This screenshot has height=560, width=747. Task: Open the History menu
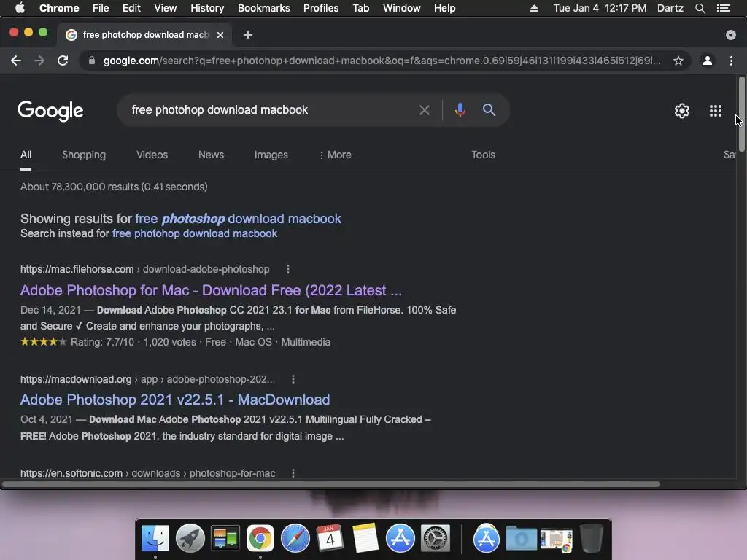pos(206,8)
